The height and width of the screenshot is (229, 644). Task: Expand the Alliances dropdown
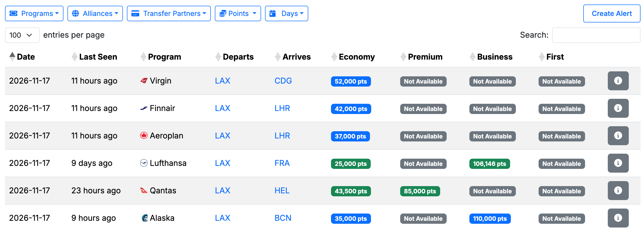(x=95, y=13)
